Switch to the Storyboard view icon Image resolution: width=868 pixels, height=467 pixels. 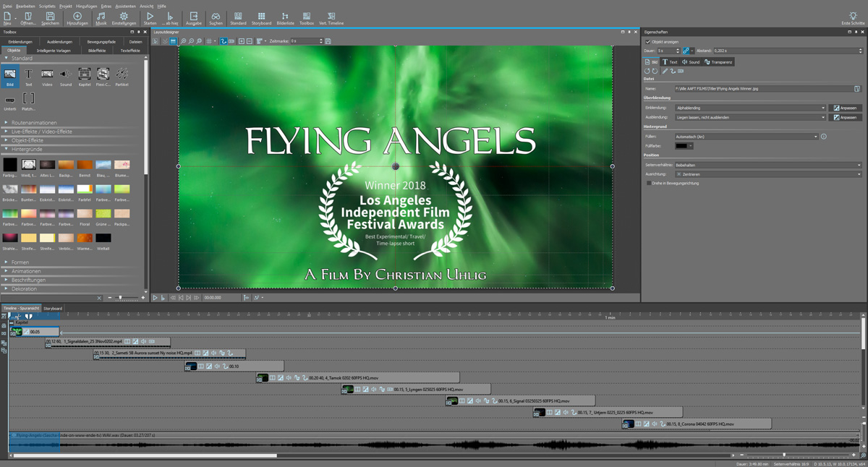click(261, 17)
